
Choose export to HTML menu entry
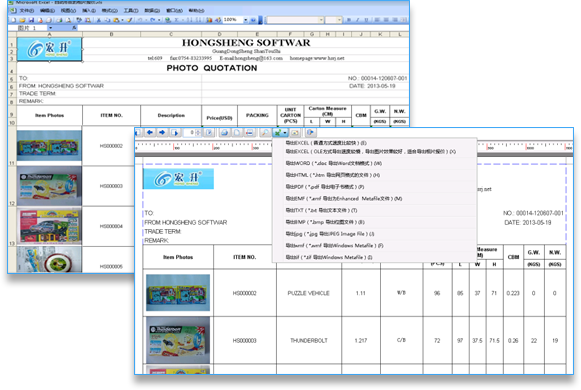[332, 175]
